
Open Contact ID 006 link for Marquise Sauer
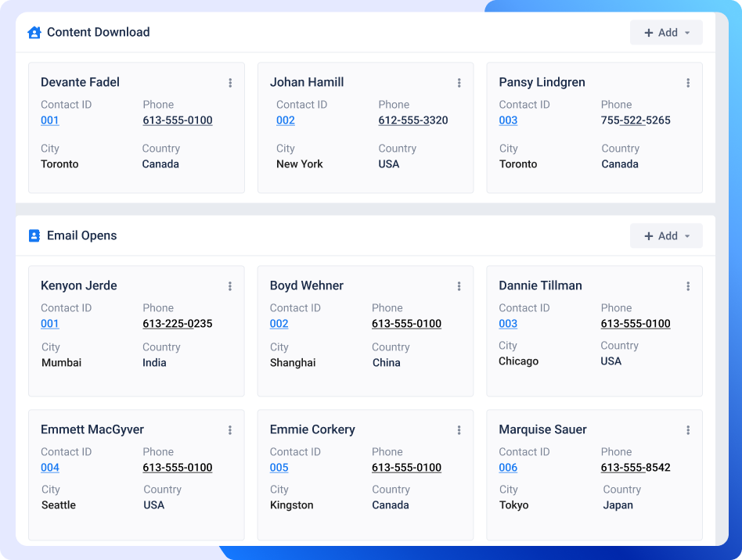(x=508, y=467)
